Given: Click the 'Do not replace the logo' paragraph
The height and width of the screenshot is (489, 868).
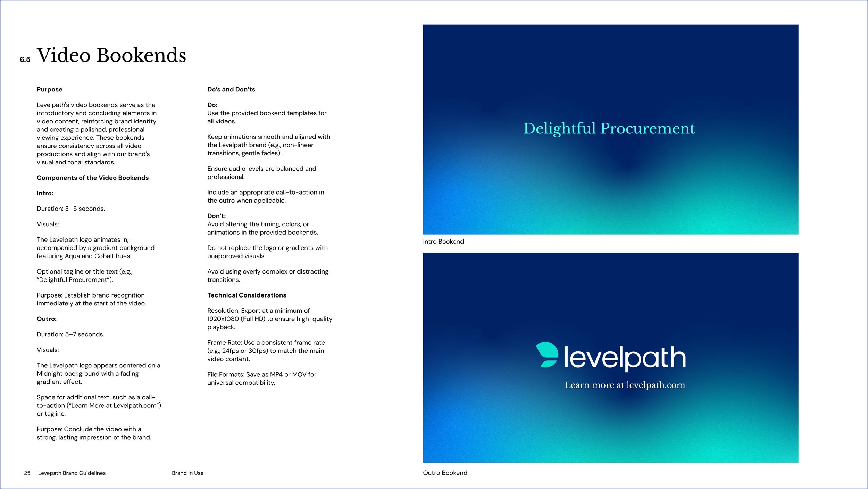Looking at the screenshot, I should point(267,252).
